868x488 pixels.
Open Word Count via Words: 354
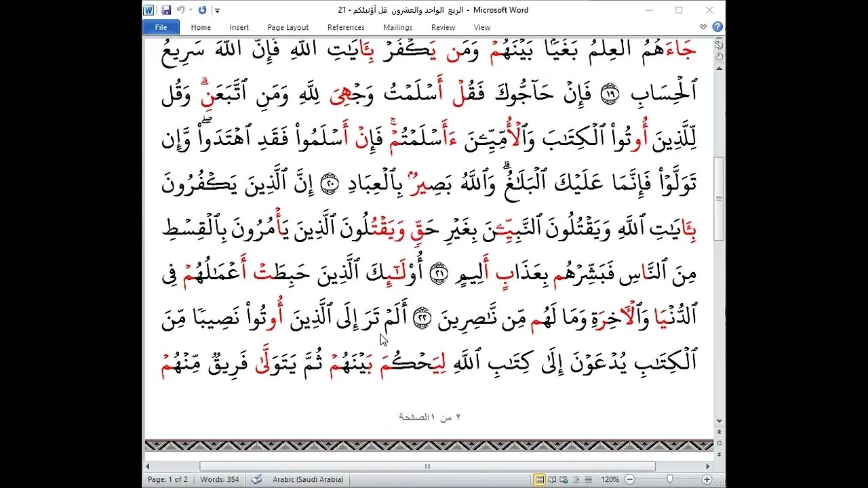point(220,479)
